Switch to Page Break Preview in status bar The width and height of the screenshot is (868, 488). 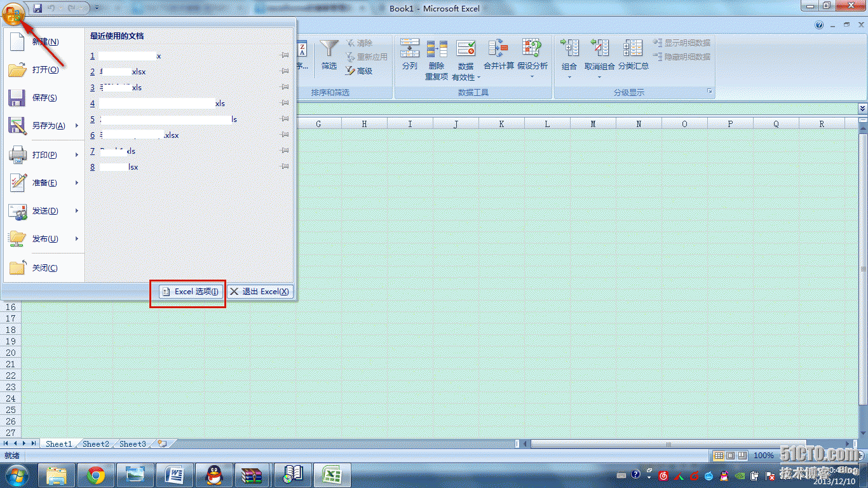(742, 456)
